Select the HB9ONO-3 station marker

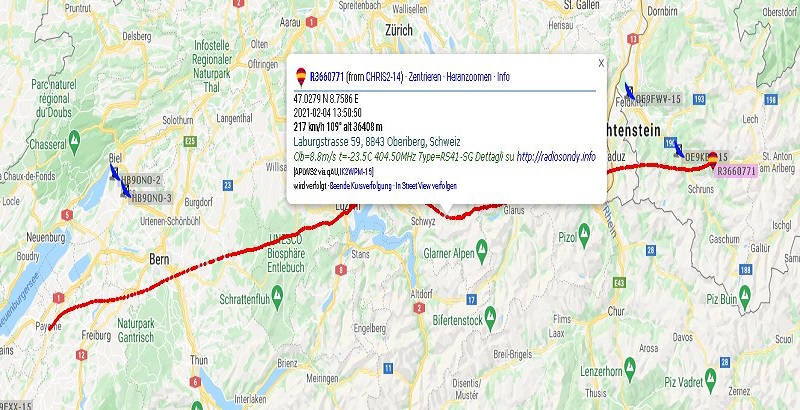tap(124, 190)
